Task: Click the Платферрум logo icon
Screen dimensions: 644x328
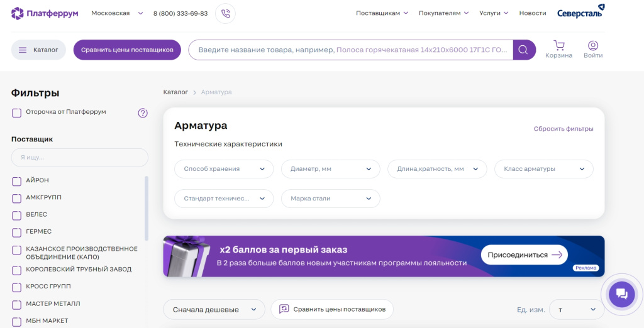Action: pyautogui.click(x=18, y=13)
